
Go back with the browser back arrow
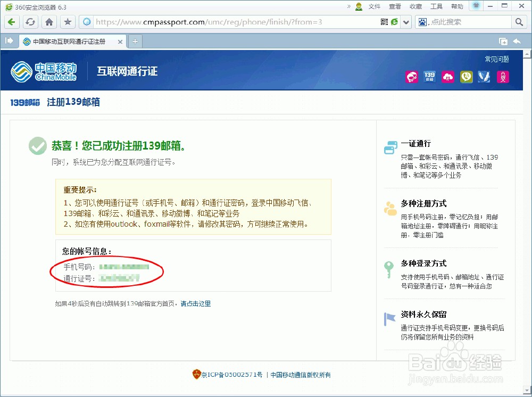(12, 22)
